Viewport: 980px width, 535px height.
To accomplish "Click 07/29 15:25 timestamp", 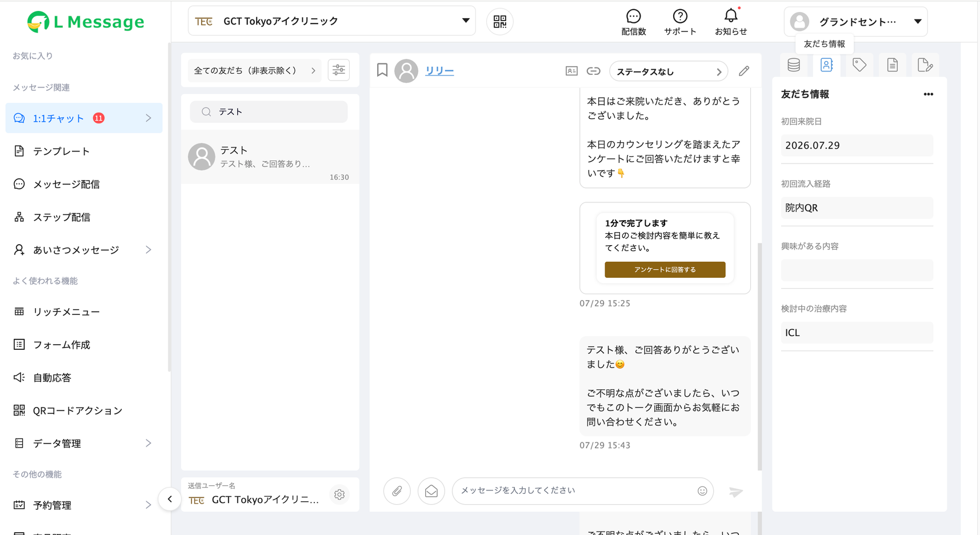I will click(x=605, y=304).
